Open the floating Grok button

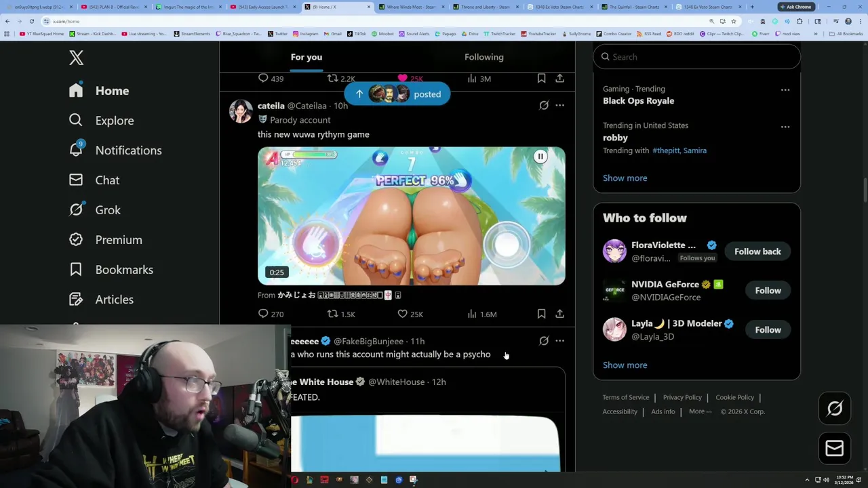point(835,409)
